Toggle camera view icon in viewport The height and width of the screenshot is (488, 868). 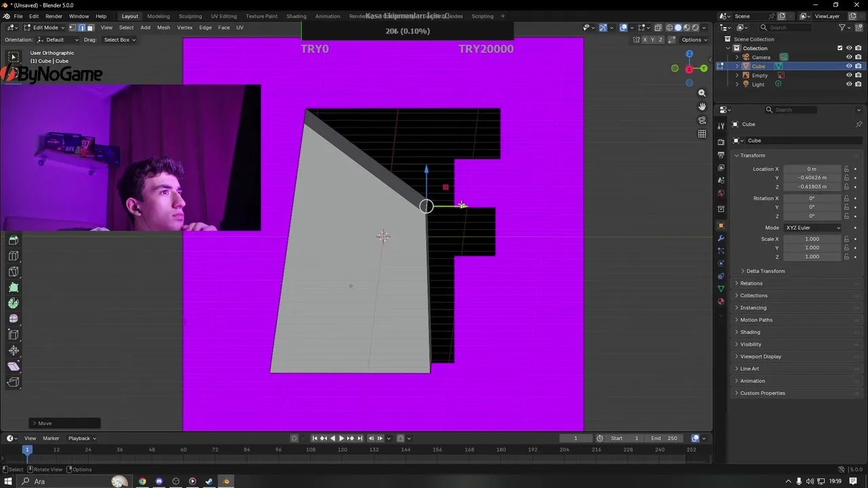[x=702, y=120]
